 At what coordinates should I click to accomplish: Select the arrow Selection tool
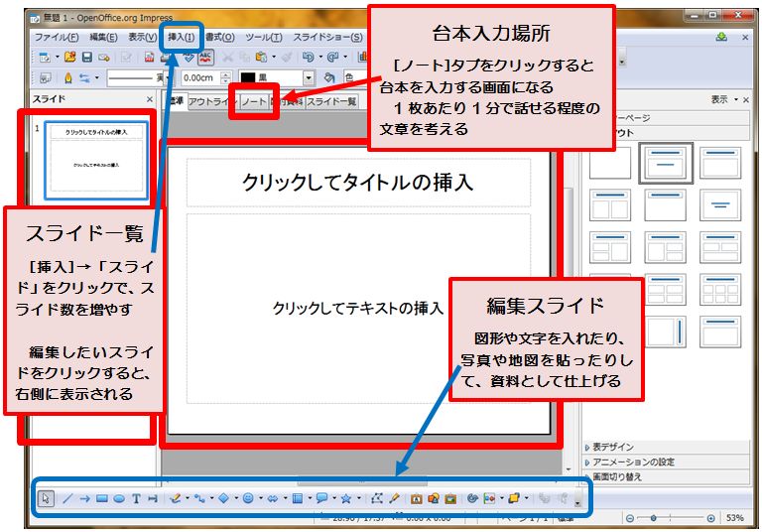[46, 499]
